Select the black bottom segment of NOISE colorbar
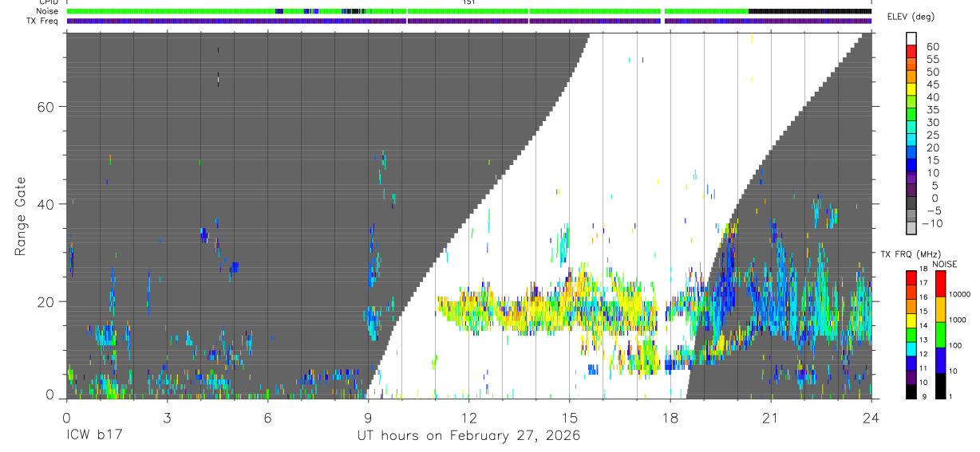 click(x=941, y=386)
